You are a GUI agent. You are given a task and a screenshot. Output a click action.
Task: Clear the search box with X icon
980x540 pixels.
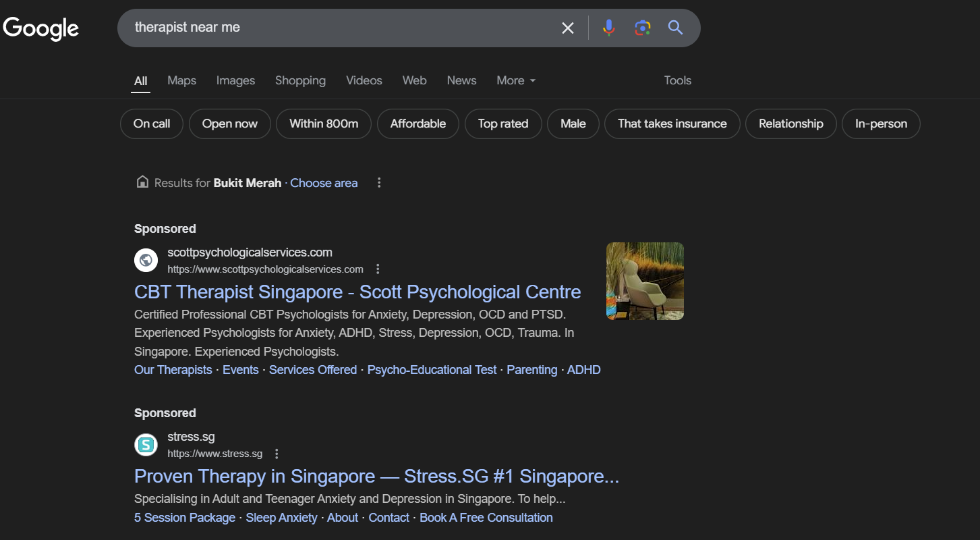(x=568, y=28)
